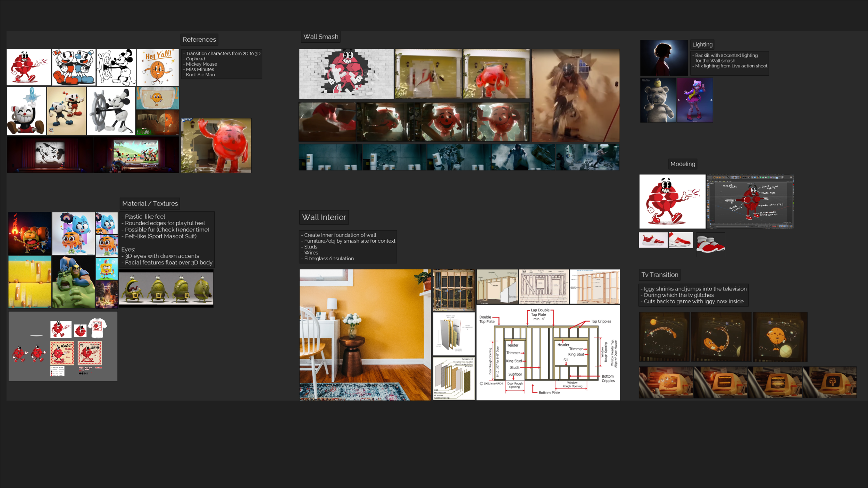This screenshot has height=488, width=868.
Task: Click the 3D modeling software screenshot
Action: point(750,202)
